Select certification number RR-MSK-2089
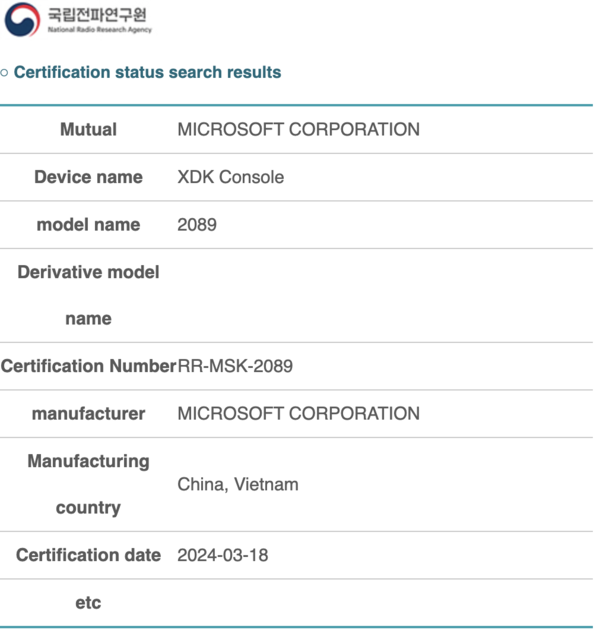600x636 pixels. pyautogui.click(x=235, y=366)
